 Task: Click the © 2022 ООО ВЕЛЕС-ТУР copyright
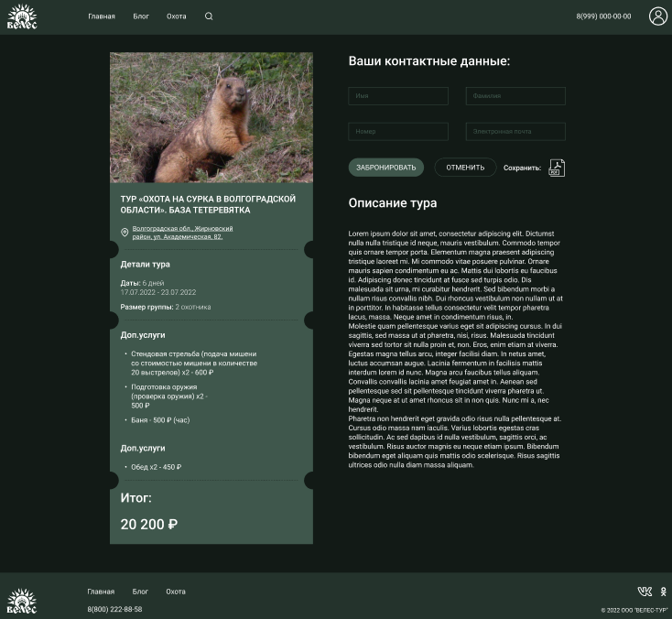point(634,610)
